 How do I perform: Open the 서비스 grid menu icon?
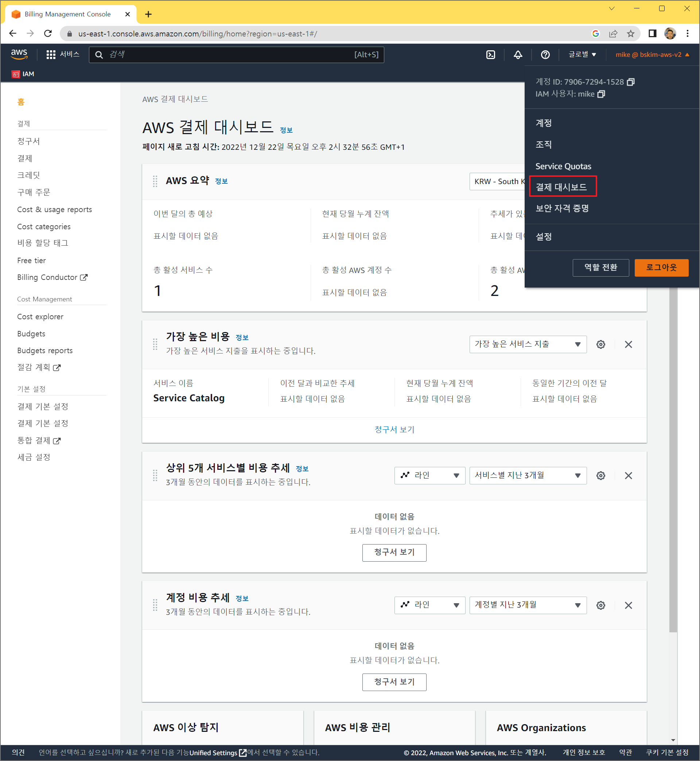(51, 55)
